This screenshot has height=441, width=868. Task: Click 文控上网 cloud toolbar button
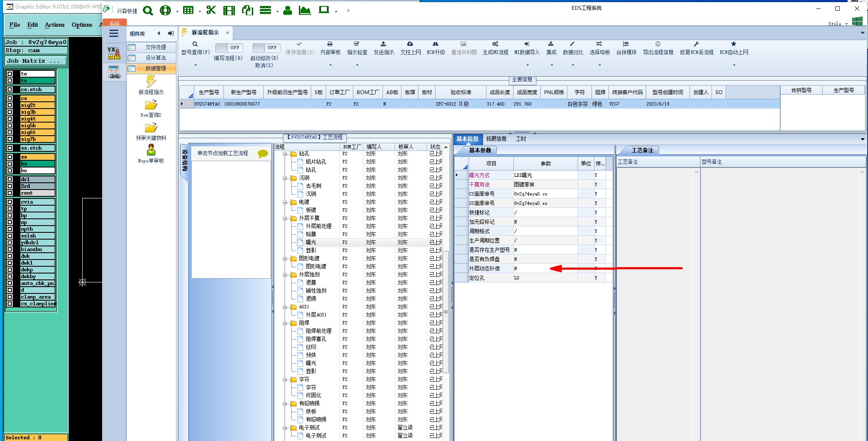click(x=410, y=48)
